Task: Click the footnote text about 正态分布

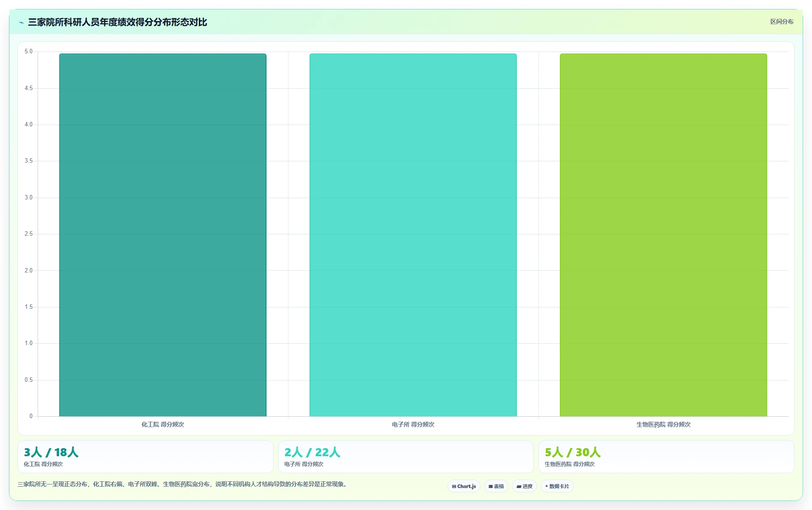Action: pos(183,484)
